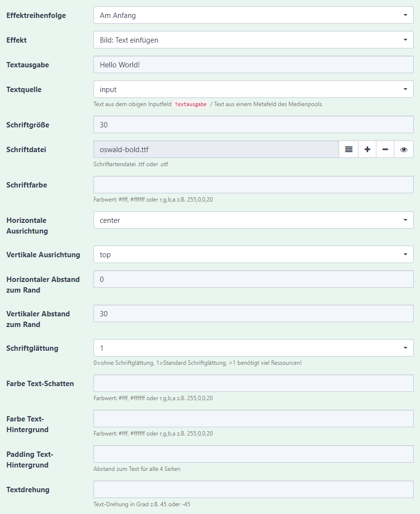Open media pool list for Schriftdatei
The image size is (420, 514).
(x=348, y=150)
